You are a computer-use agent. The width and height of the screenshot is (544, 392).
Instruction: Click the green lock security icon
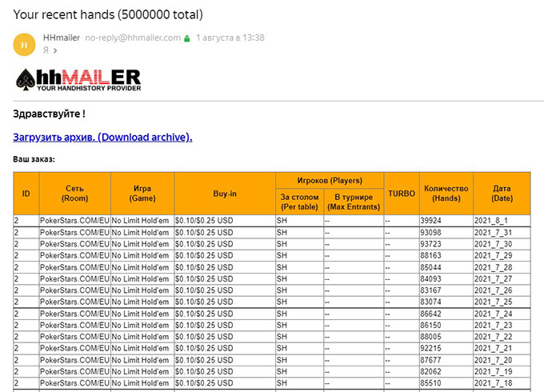pyautogui.click(x=187, y=38)
